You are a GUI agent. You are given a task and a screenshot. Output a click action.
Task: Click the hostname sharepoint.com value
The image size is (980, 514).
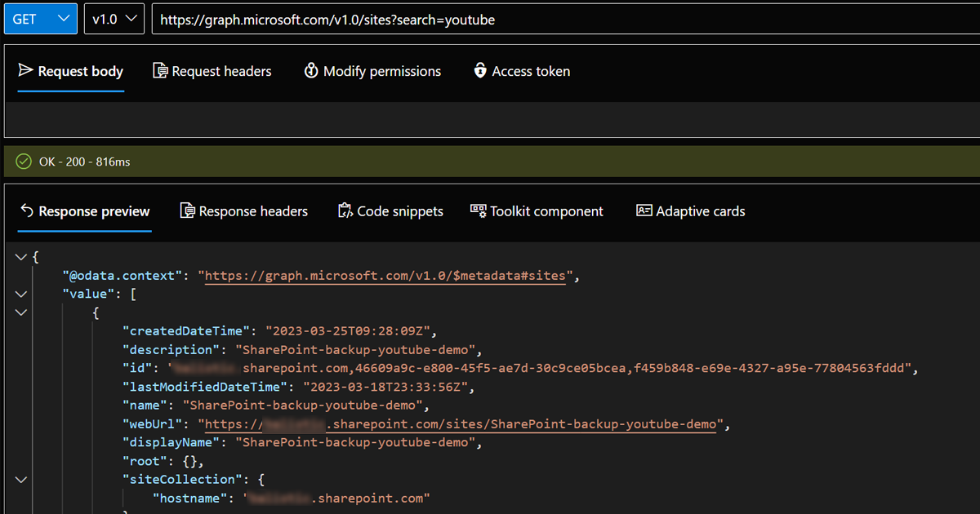pos(338,498)
